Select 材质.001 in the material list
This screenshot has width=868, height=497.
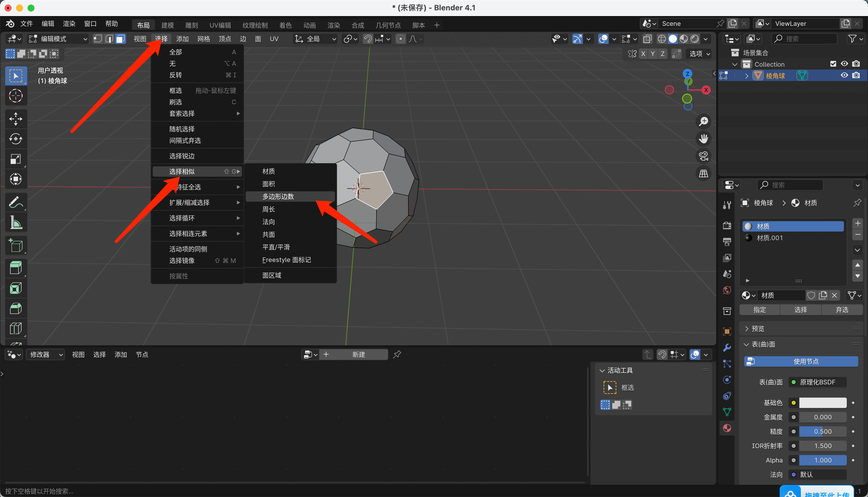tap(770, 238)
